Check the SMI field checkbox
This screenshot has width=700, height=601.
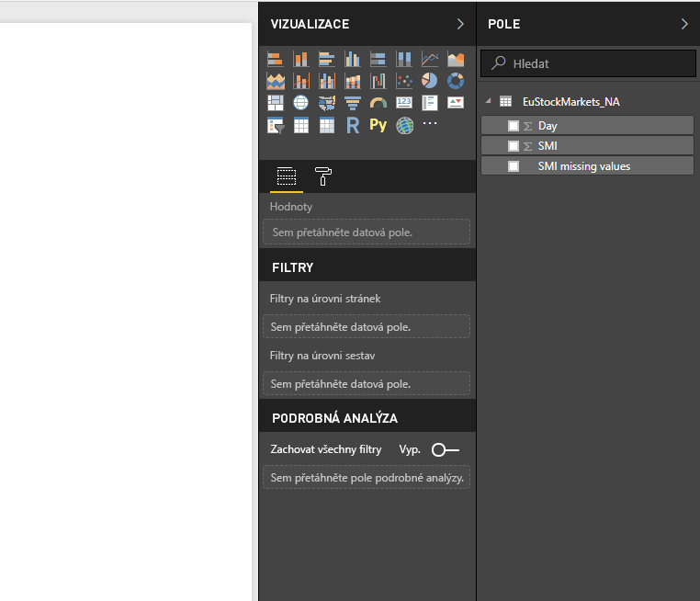pos(514,146)
